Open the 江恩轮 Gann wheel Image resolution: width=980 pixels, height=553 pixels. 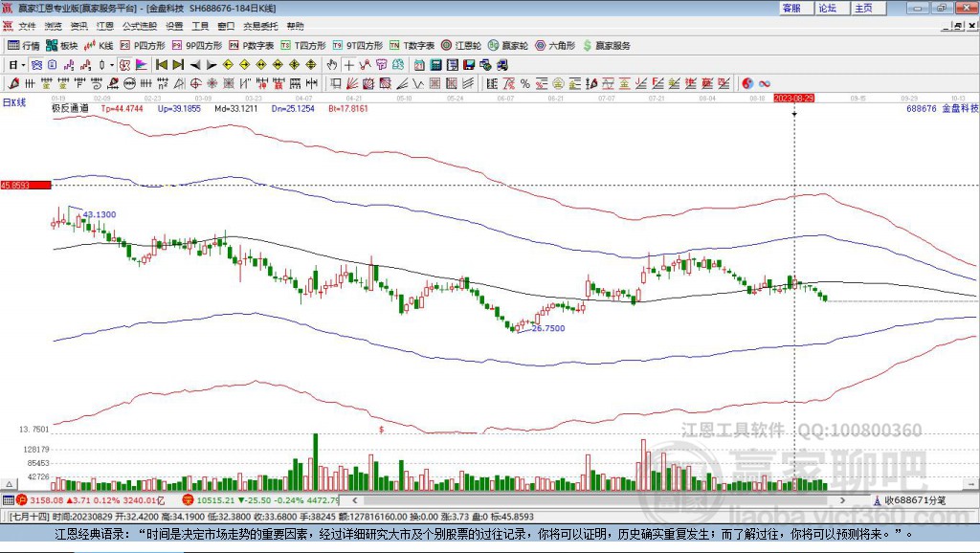coord(461,46)
